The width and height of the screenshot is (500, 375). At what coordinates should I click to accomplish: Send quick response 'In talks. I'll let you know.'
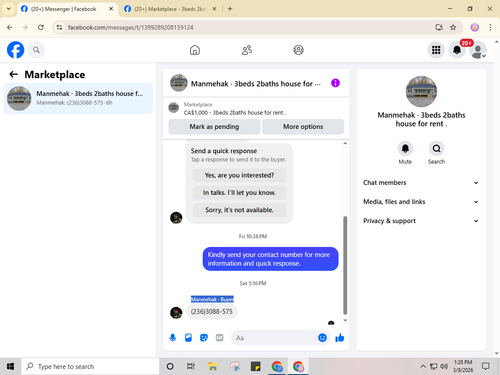click(239, 193)
